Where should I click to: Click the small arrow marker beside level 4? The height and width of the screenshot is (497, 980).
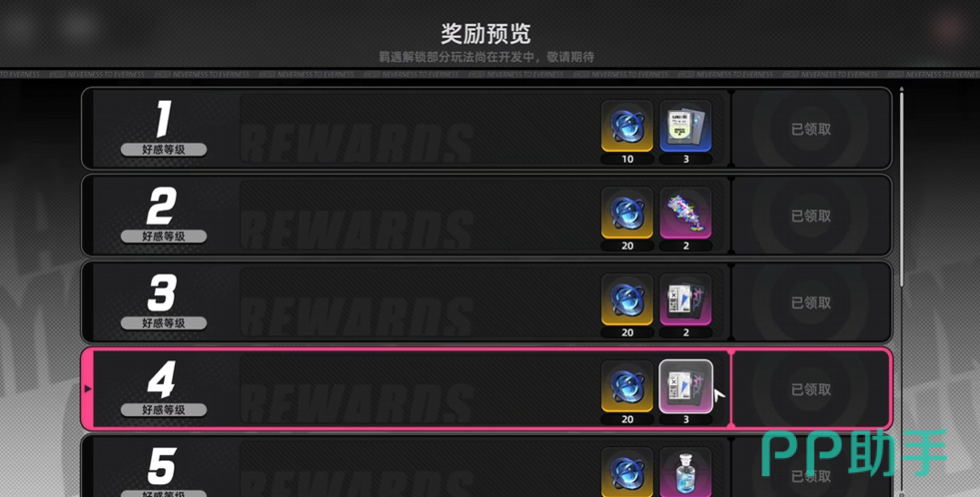(87, 389)
